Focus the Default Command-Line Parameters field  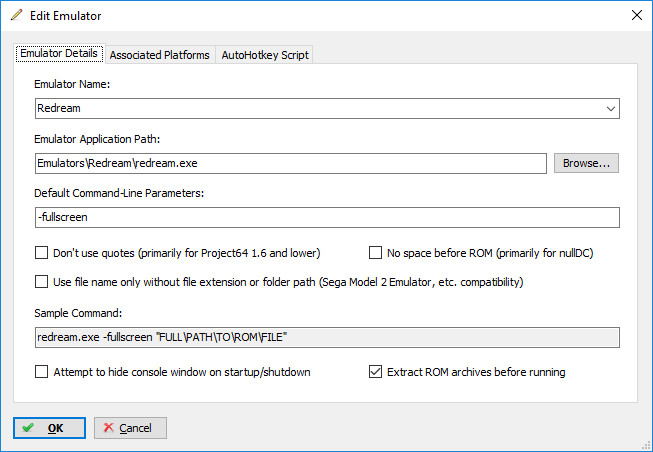(x=327, y=217)
